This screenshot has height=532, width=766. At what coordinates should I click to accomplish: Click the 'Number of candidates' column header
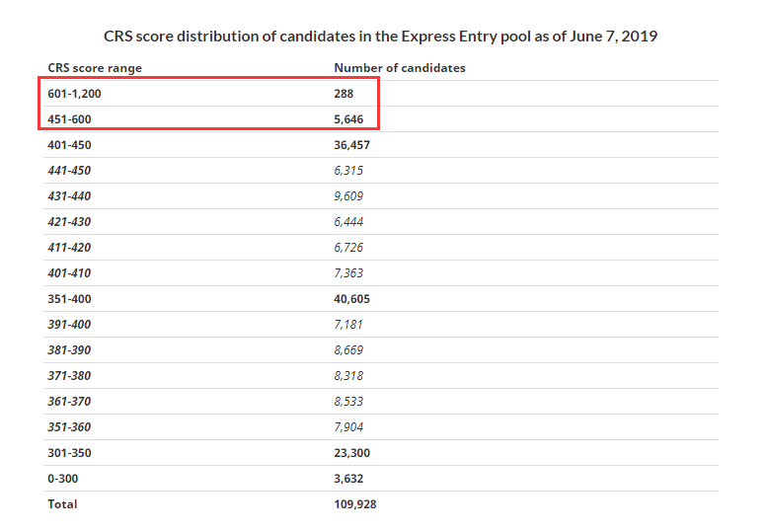(400, 68)
